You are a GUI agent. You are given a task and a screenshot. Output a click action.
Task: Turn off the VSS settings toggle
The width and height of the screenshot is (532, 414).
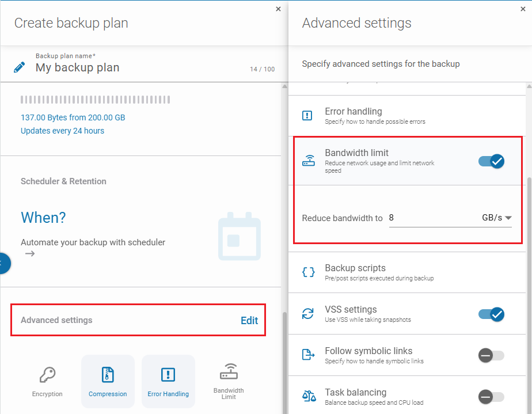(x=491, y=314)
